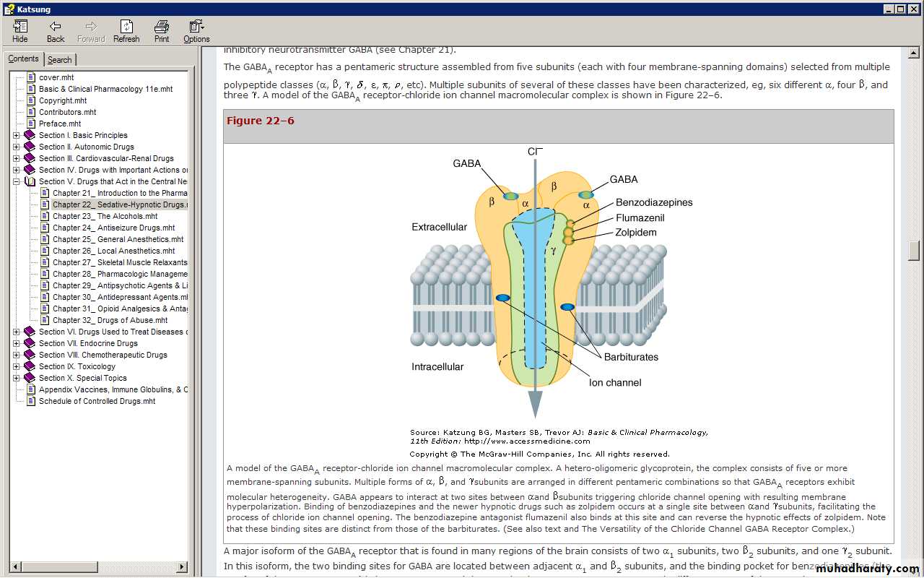Expand Section VII. Endocrine Drugs node
Image resolution: width=924 pixels, height=578 pixels.
(17, 343)
